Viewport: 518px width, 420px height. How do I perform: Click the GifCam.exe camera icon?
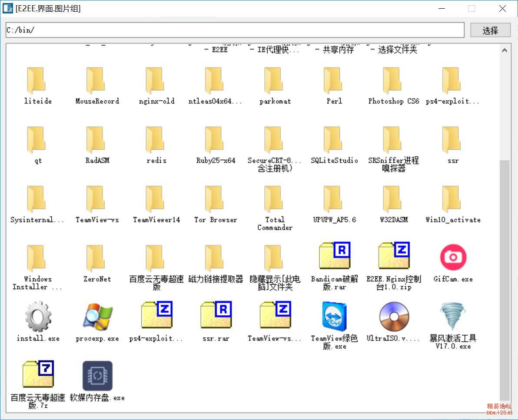[453, 257]
